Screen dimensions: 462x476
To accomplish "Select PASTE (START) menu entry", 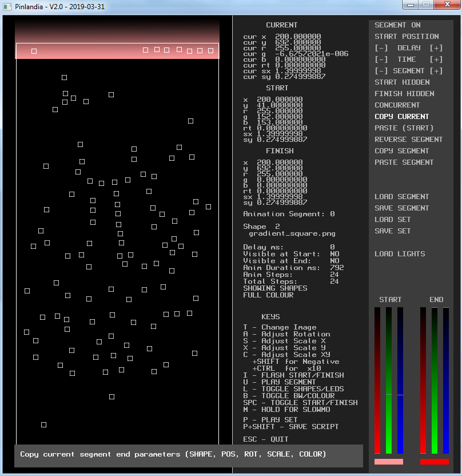I will pos(404,128).
